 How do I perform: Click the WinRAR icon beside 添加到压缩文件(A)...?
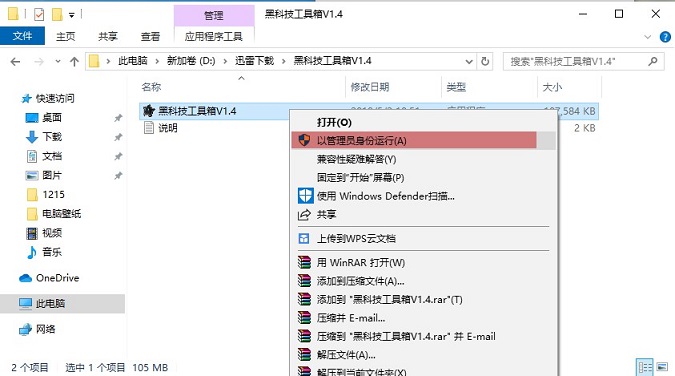point(304,281)
